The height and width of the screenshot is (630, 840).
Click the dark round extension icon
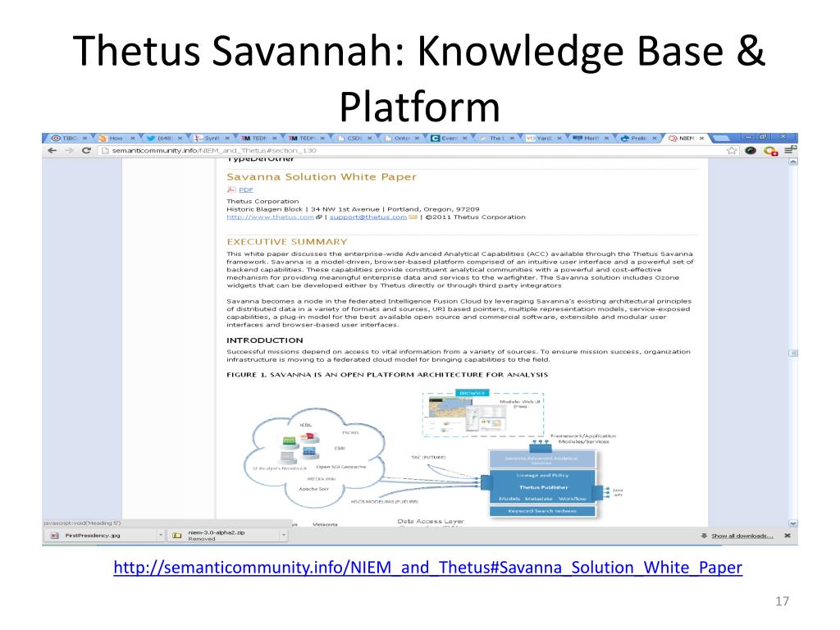751,151
